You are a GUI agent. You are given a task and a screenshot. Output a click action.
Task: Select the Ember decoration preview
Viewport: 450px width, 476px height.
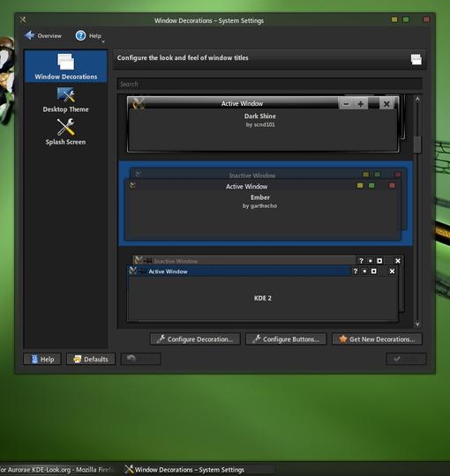(x=266, y=204)
